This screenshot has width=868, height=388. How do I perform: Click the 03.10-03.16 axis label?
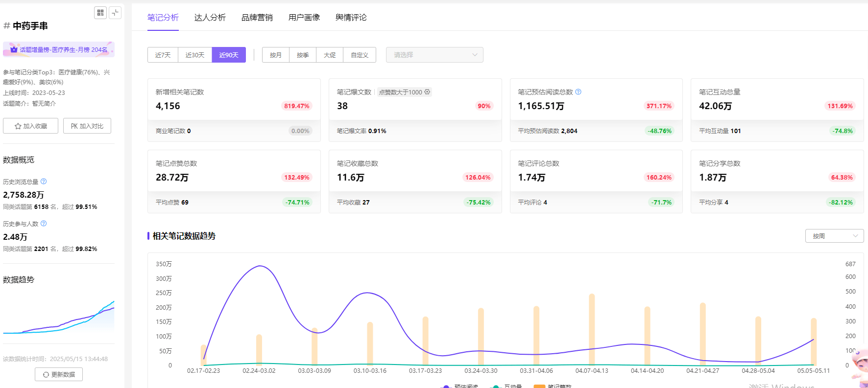point(370,371)
